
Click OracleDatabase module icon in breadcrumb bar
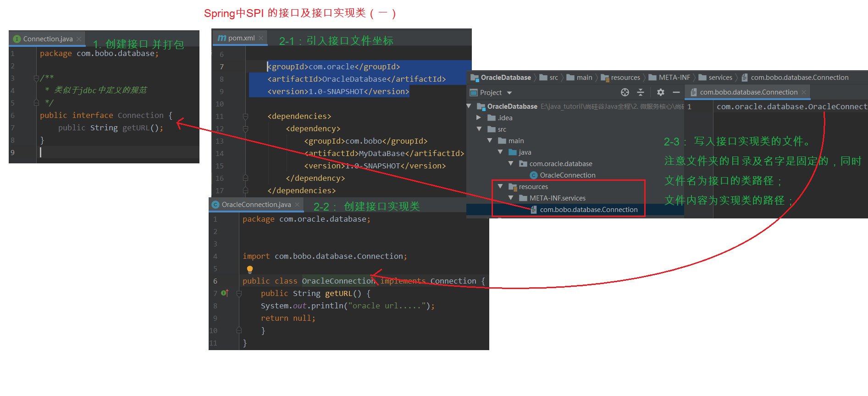pyautogui.click(x=475, y=78)
